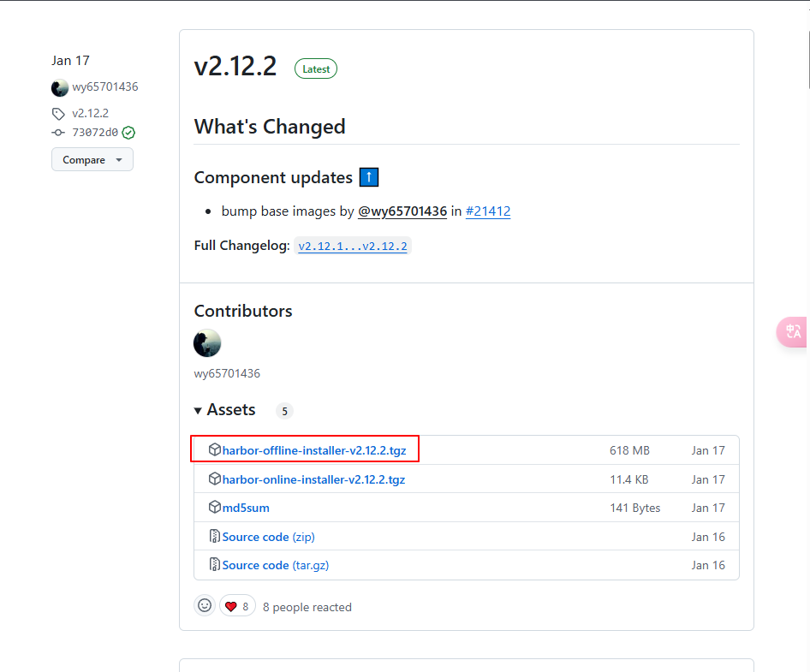Click the assets count badge 5
Screen dimensions: 810x672
[x=284, y=411]
